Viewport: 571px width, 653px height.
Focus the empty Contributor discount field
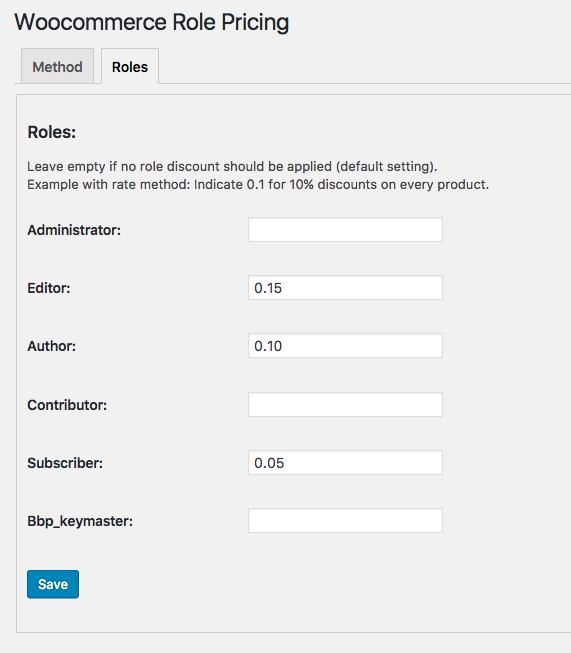click(x=345, y=404)
